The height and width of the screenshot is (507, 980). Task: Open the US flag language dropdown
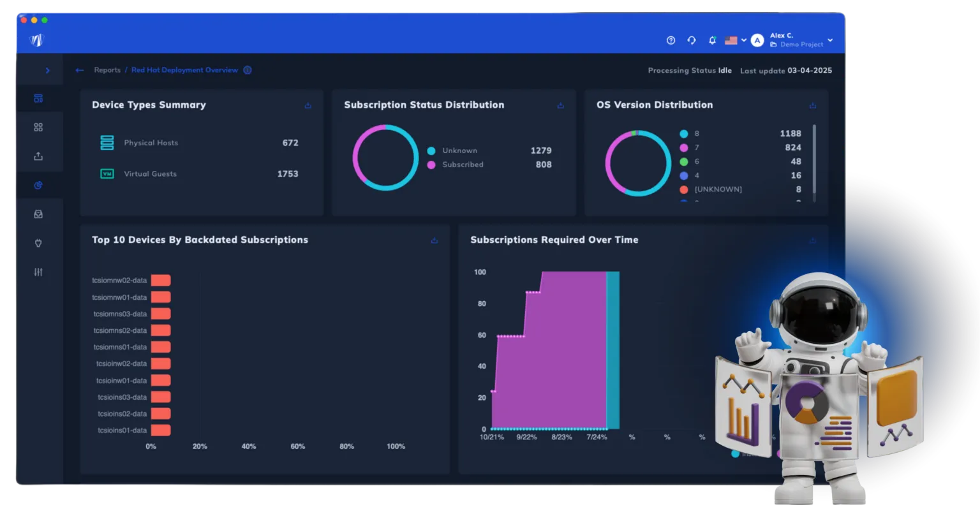tap(736, 40)
